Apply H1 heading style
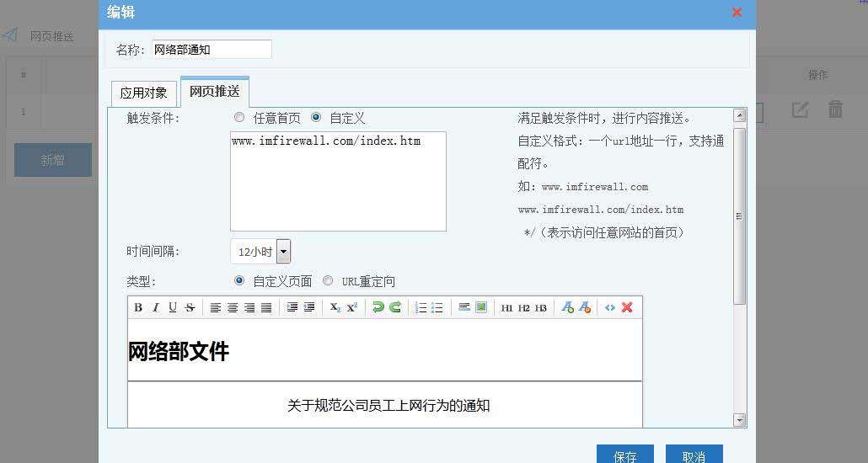The image size is (868, 463). pos(506,308)
